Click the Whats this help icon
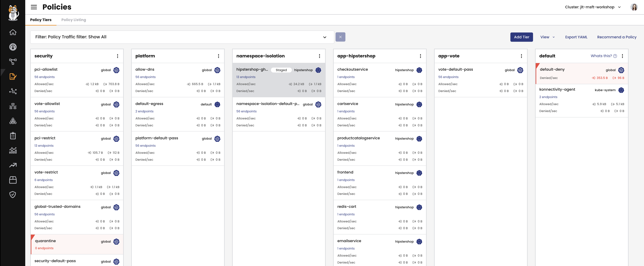644x266 pixels. click(615, 56)
